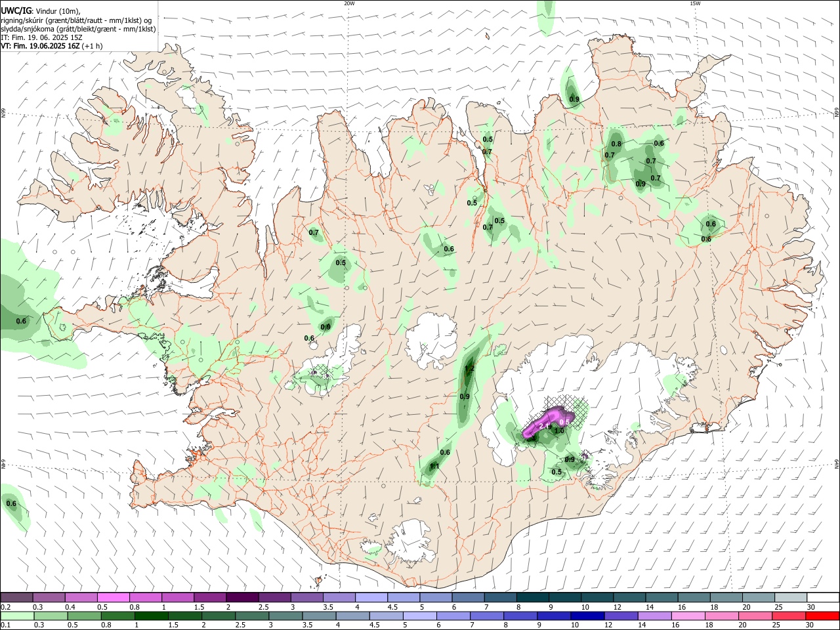The height and width of the screenshot is (630, 840).
Task: Select the snow legend swatch between 1 and 1.5
Action: click(178, 597)
